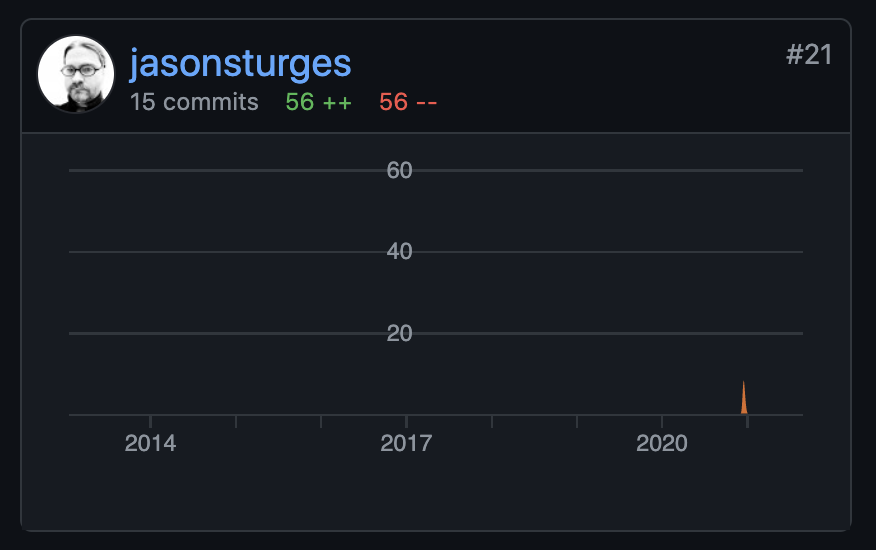Open the 15 commits link
This screenshot has height=550, width=876.
click(x=194, y=102)
